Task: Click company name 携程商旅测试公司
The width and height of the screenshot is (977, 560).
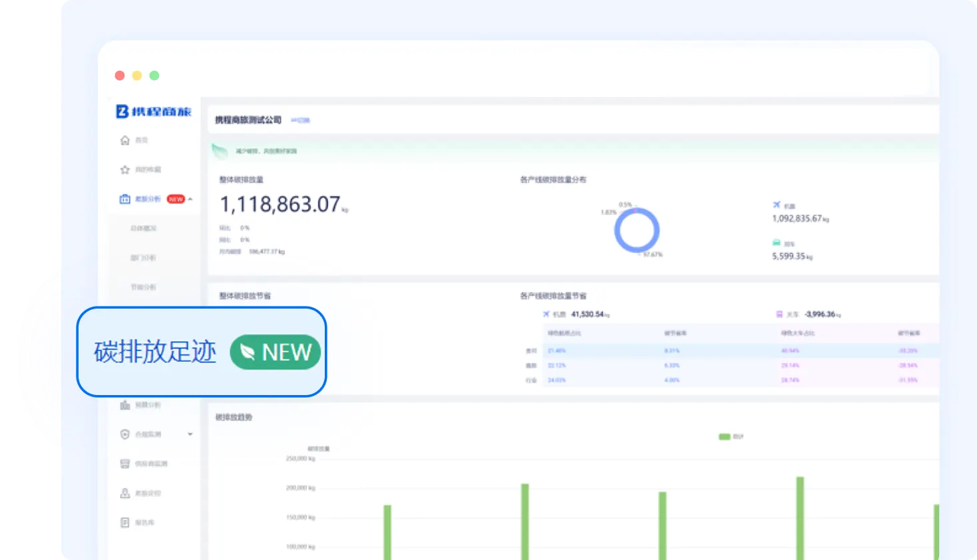Action: (x=248, y=120)
